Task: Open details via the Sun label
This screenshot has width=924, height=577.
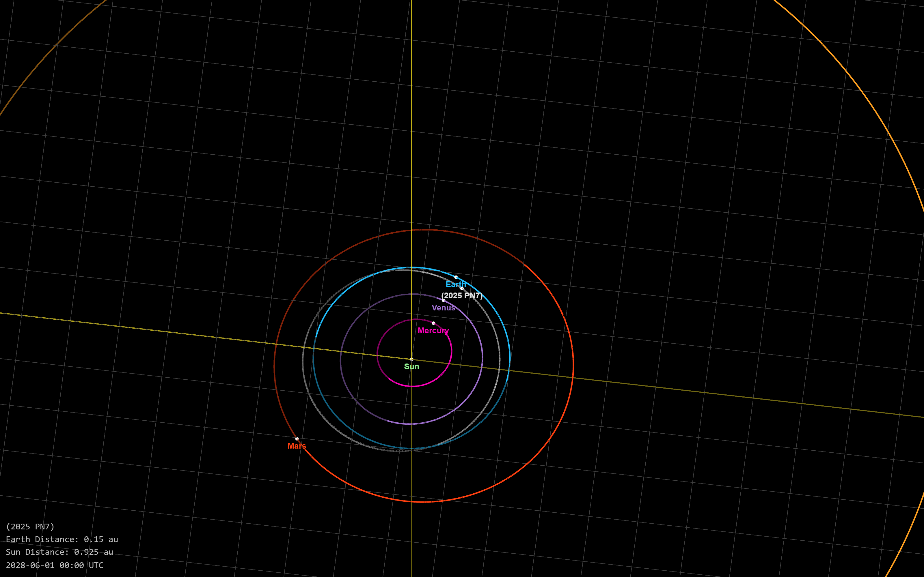Action: tap(411, 366)
